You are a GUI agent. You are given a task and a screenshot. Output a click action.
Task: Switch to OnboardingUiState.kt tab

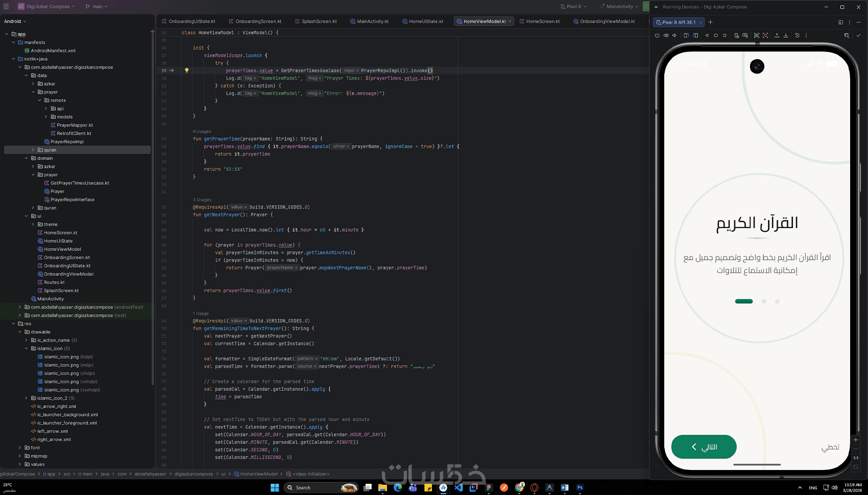189,21
